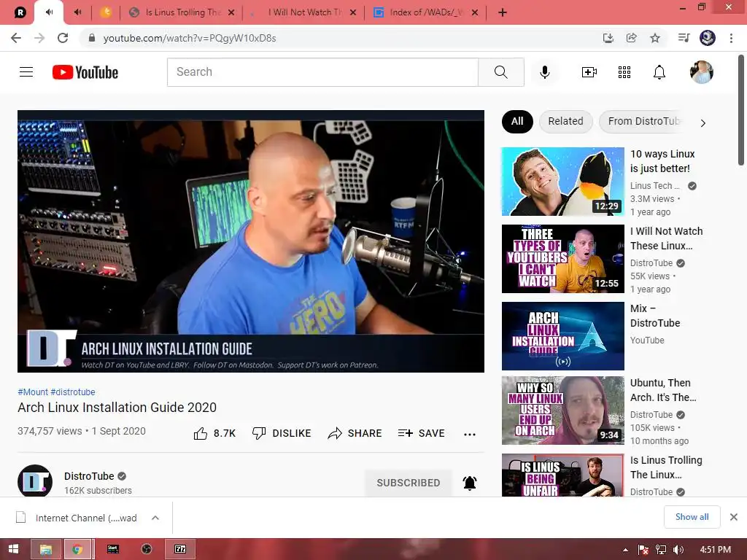Open Is Linus Being Unfair thumbnail
This screenshot has width=747, height=560.
pyautogui.click(x=562, y=475)
